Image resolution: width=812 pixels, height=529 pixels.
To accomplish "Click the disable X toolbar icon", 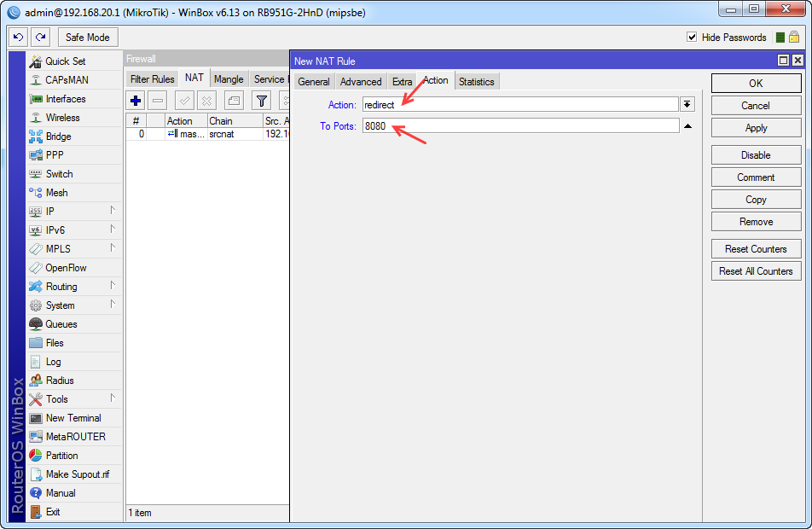I will (x=206, y=101).
